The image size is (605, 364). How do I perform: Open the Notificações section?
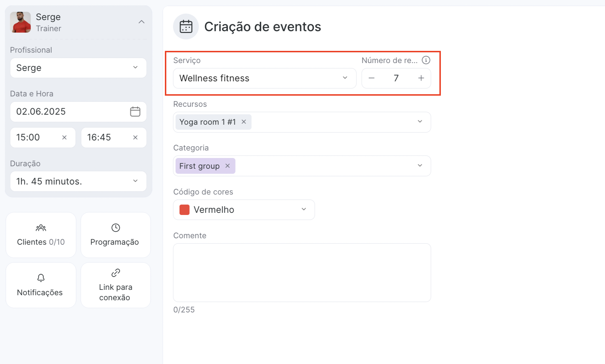[41, 285]
